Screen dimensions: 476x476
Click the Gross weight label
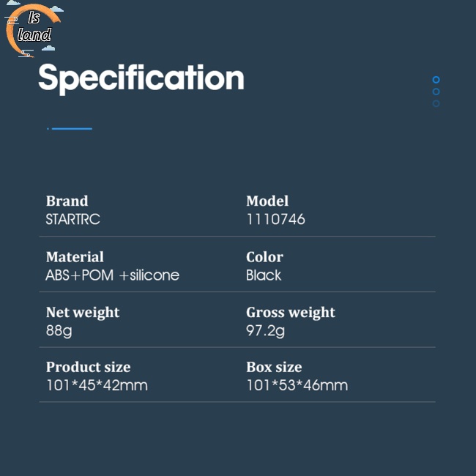[291, 312]
